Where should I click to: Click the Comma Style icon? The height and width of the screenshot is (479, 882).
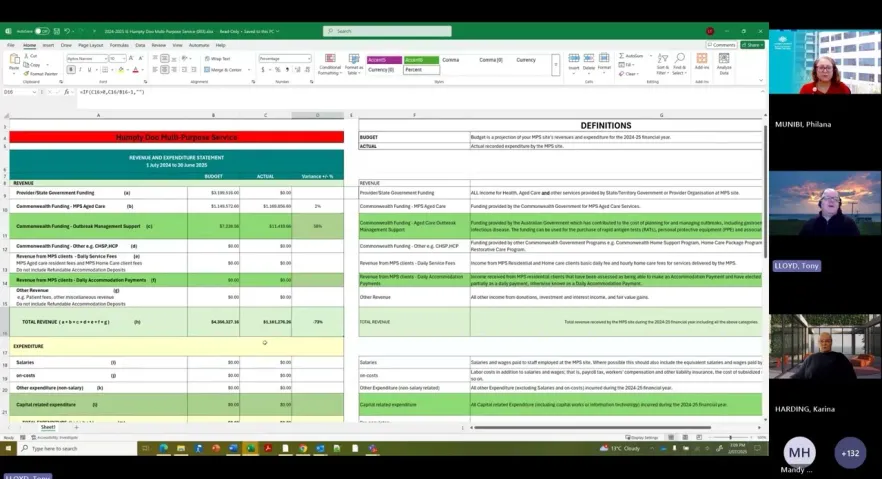[287, 70]
